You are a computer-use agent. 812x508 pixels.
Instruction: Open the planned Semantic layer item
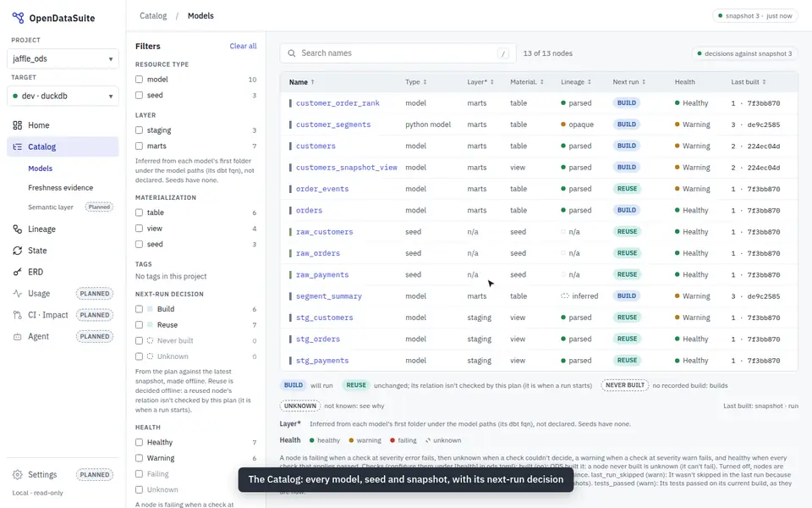pos(51,207)
